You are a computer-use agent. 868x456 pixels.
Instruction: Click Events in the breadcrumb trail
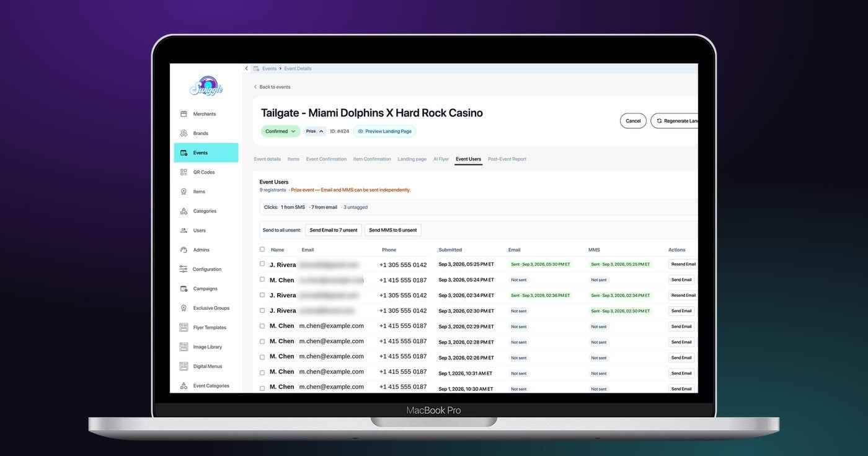[269, 69]
